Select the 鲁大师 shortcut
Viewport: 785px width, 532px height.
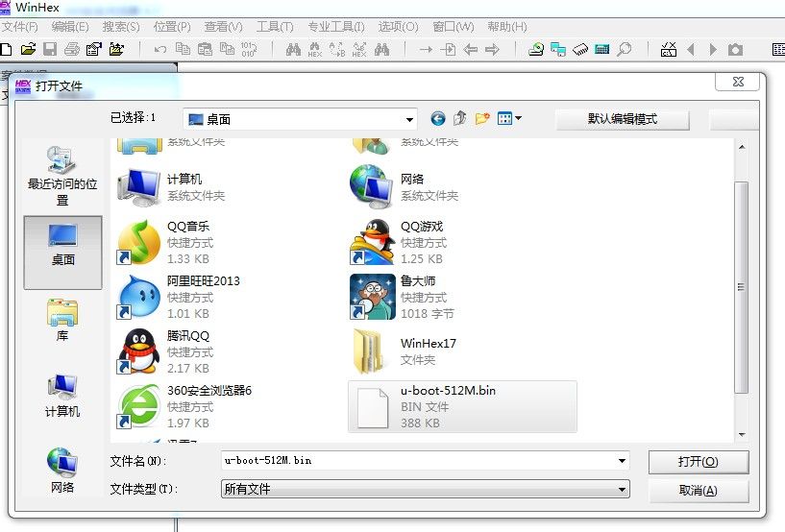click(462, 297)
